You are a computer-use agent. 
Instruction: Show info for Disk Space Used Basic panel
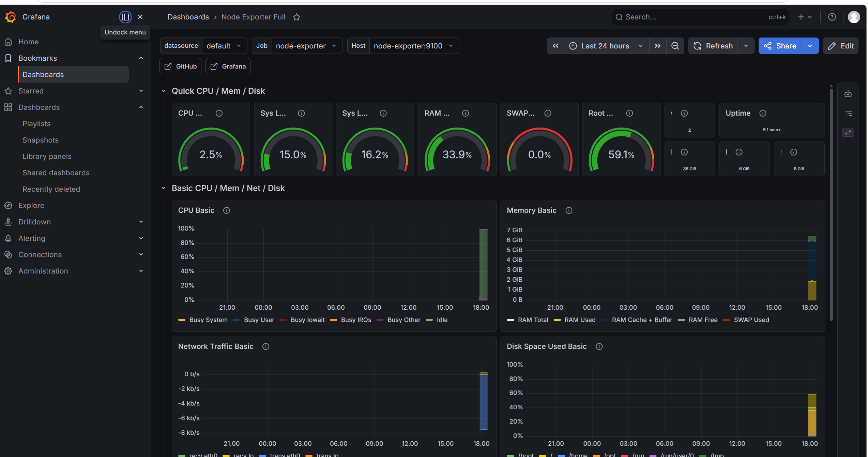[x=599, y=347]
